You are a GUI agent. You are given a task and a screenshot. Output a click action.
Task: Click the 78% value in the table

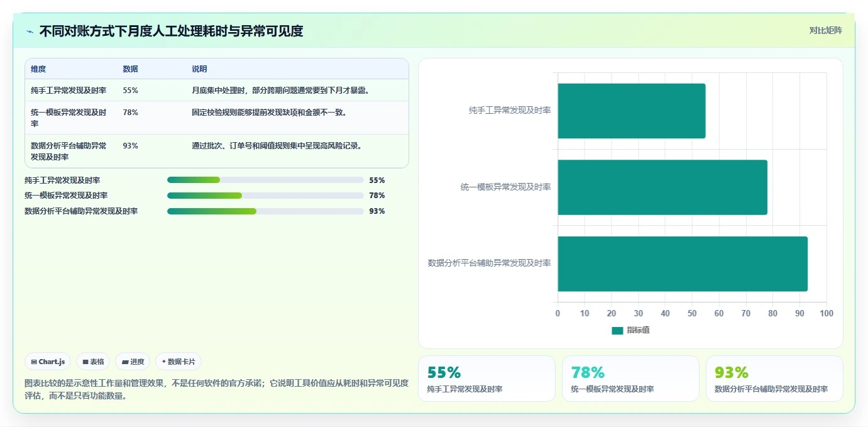(131, 113)
